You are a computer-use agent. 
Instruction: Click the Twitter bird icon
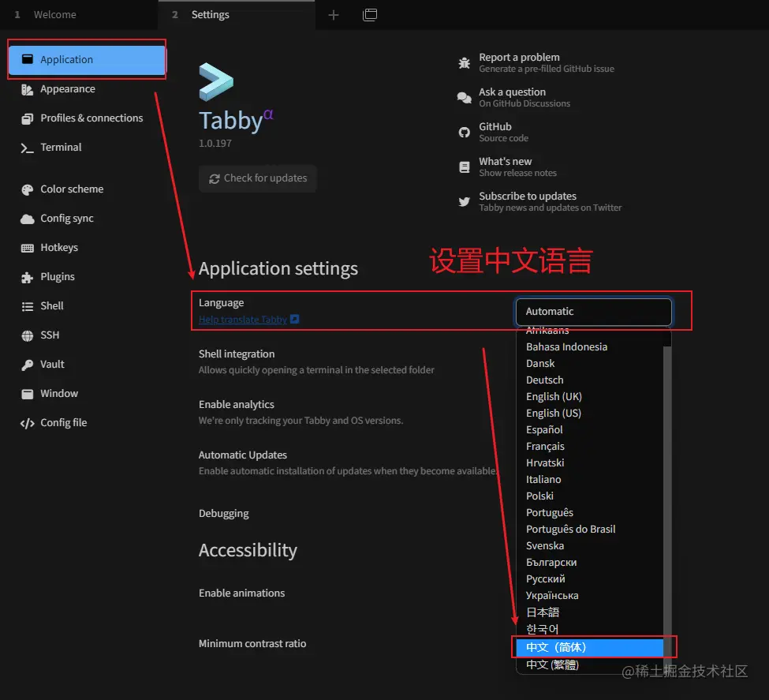tap(464, 202)
